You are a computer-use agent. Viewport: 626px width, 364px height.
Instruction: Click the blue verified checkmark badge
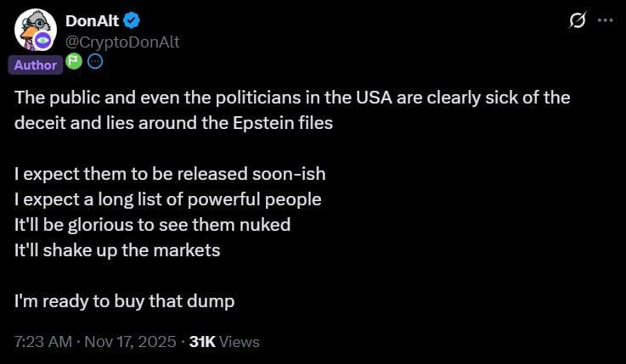[x=133, y=21]
